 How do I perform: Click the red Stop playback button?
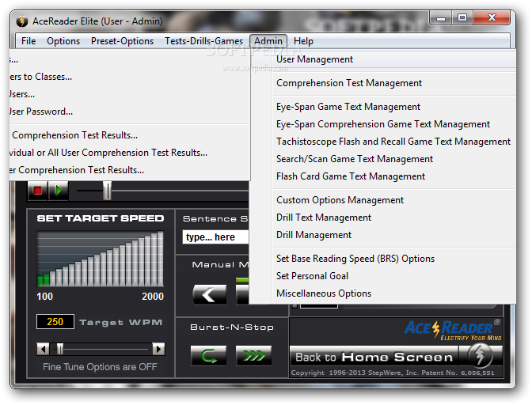pos(37,191)
